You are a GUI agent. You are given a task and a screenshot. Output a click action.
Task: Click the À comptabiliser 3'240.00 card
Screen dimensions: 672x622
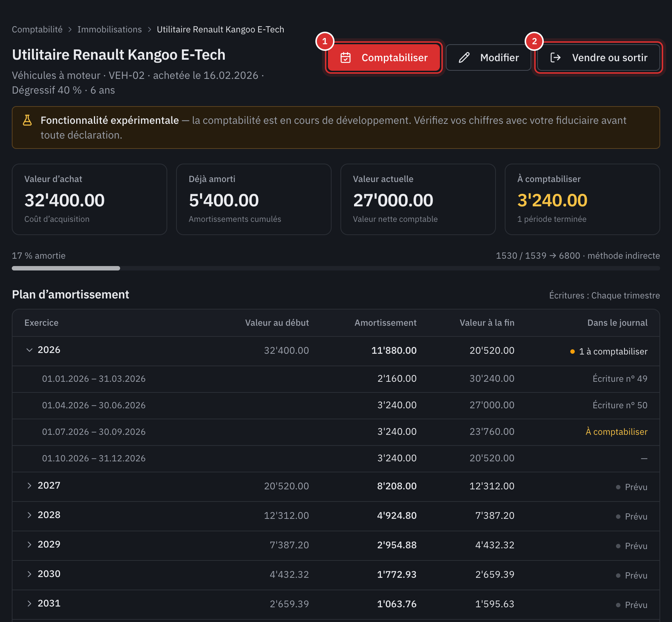582,199
